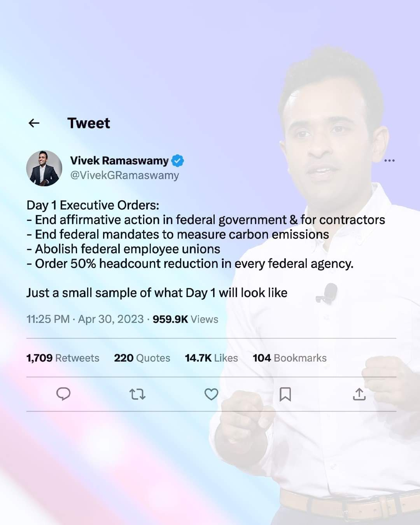Visit the @VivekGRamaswamy handle
The image size is (420, 525).
[124, 175]
